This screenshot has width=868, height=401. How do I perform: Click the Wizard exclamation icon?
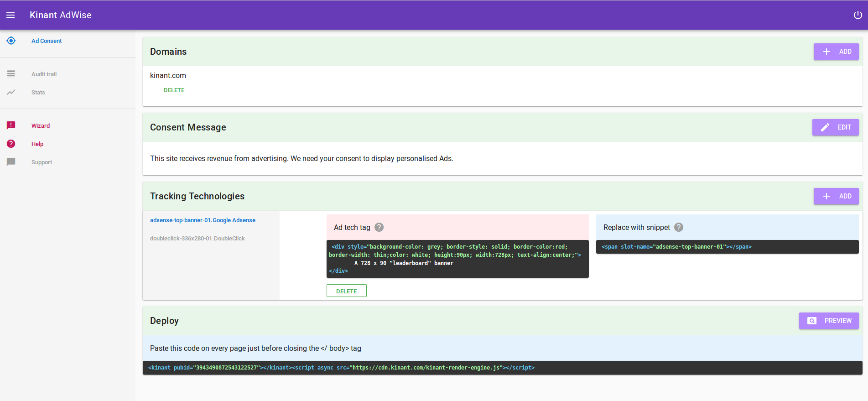tap(11, 125)
